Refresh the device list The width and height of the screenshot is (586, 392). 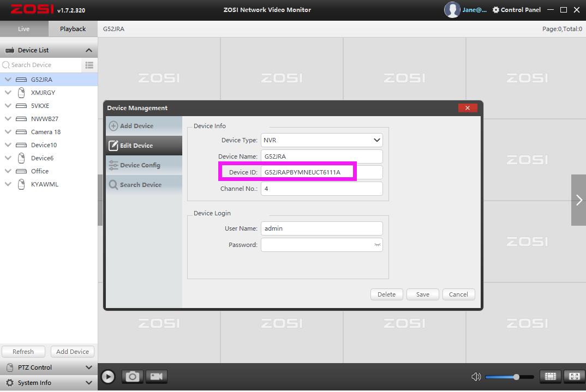(x=23, y=352)
